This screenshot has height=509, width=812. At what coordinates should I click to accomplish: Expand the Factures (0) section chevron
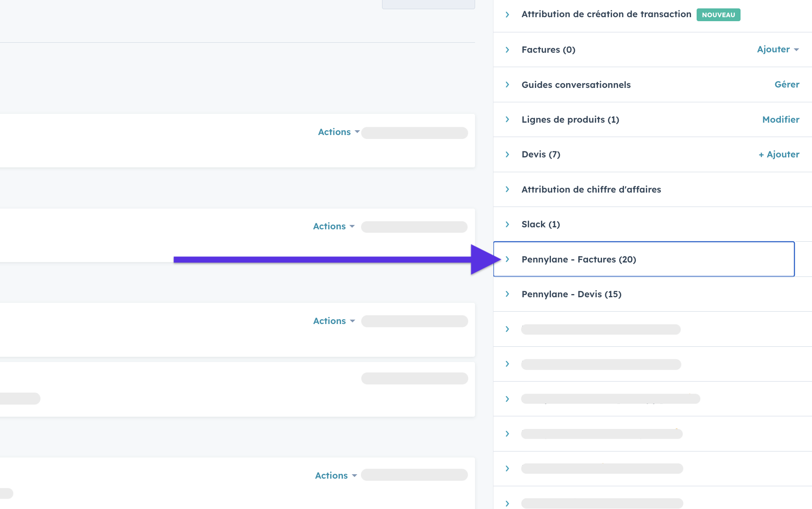pyautogui.click(x=507, y=50)
